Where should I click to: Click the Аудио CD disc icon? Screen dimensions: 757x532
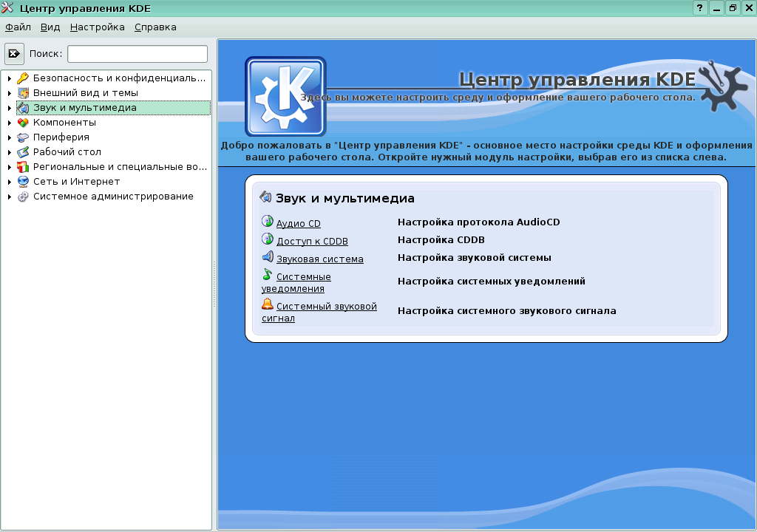point(268,222)
